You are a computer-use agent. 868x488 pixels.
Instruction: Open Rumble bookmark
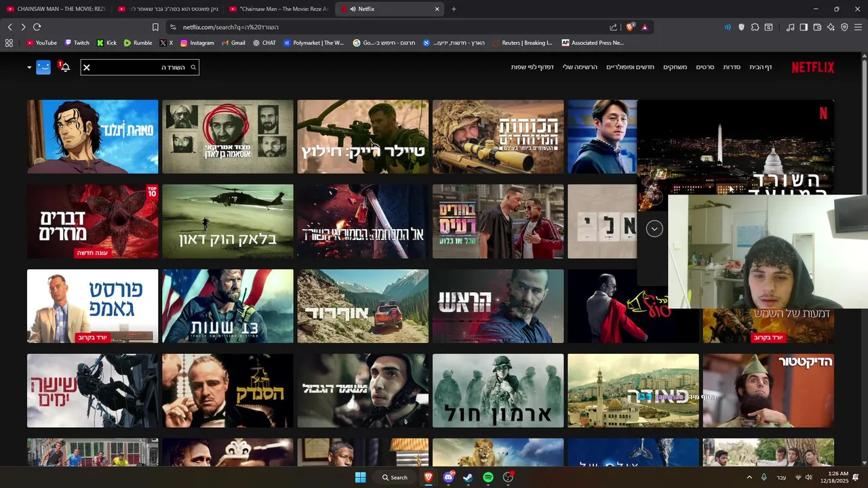click(x=138, y=43)
